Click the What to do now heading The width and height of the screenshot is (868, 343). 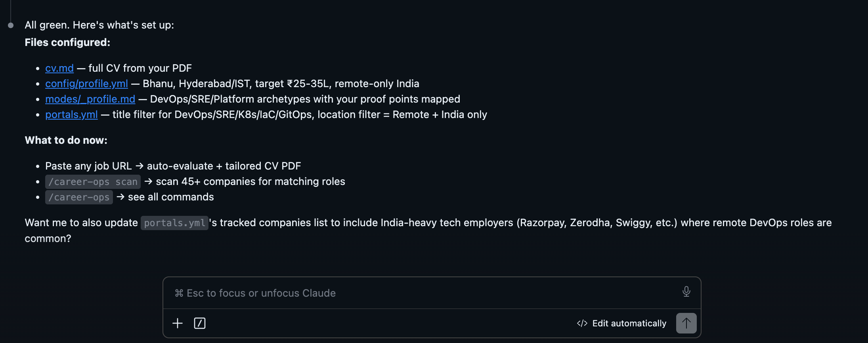click(x=66, y=140)
